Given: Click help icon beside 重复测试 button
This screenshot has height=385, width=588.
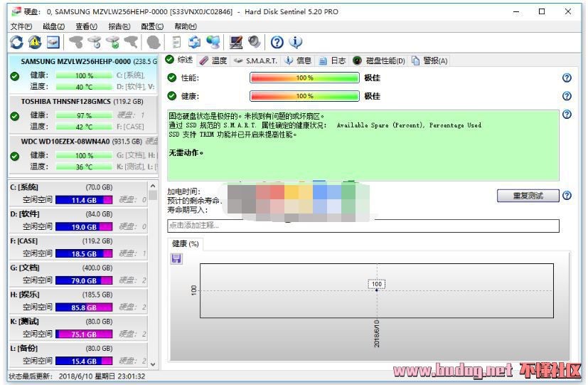Looking at the screenshot, I should (567, 196).
